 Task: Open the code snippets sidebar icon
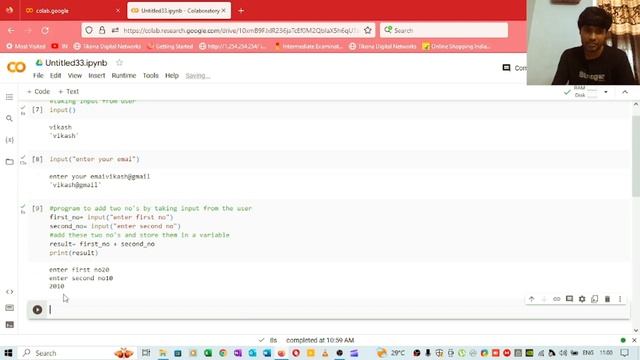click(9, 292)
